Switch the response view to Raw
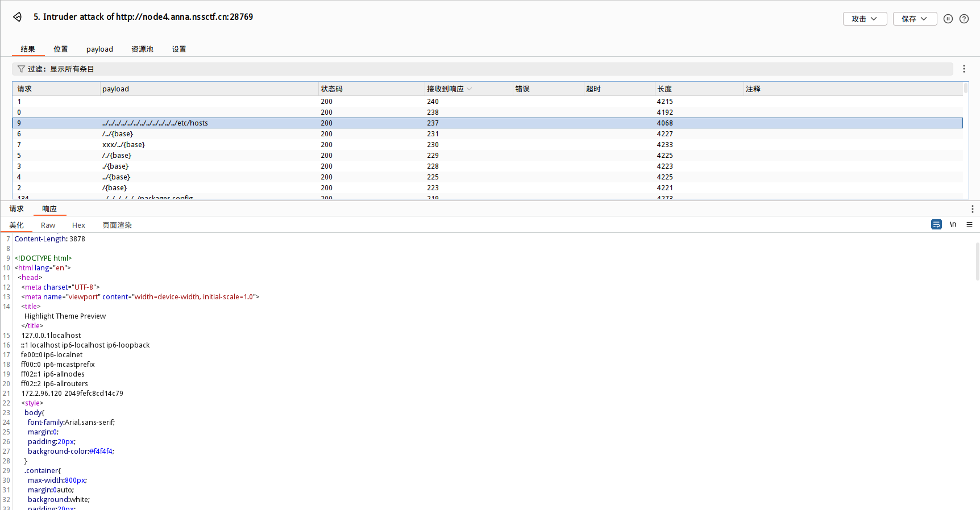Screen dimensions: 980x510 pyautogui.click(x=48, y=225)
